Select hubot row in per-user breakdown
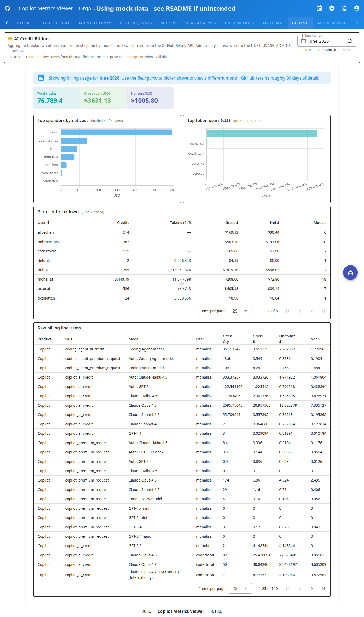Viewport: 364px width, 617px height. (x=182, y=270)
